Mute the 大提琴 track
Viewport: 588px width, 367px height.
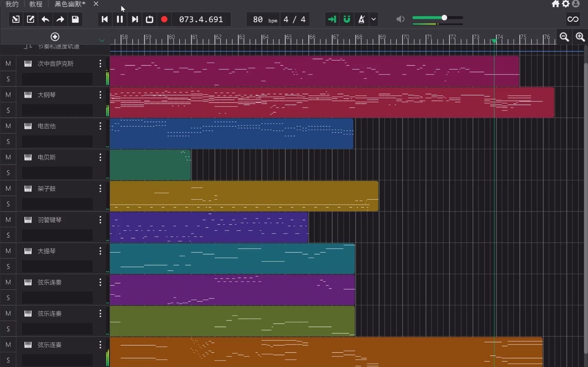coord(8,251)
